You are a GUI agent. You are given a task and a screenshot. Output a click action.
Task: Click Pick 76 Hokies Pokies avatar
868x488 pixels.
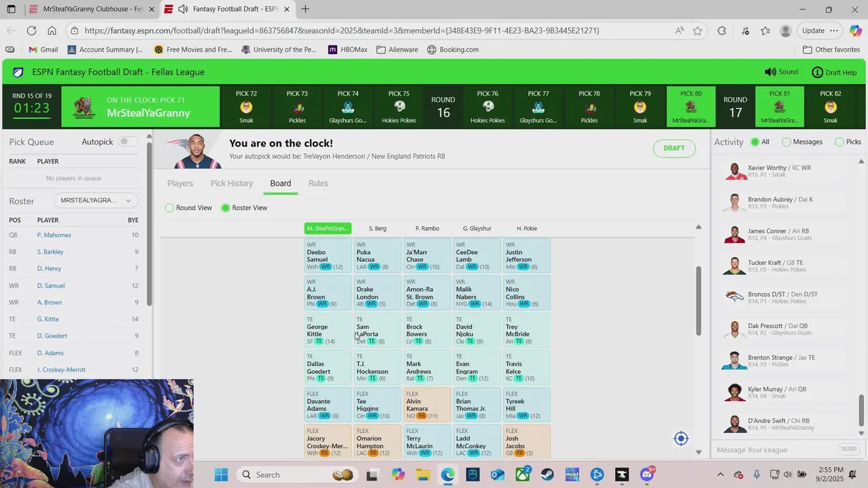488,107
